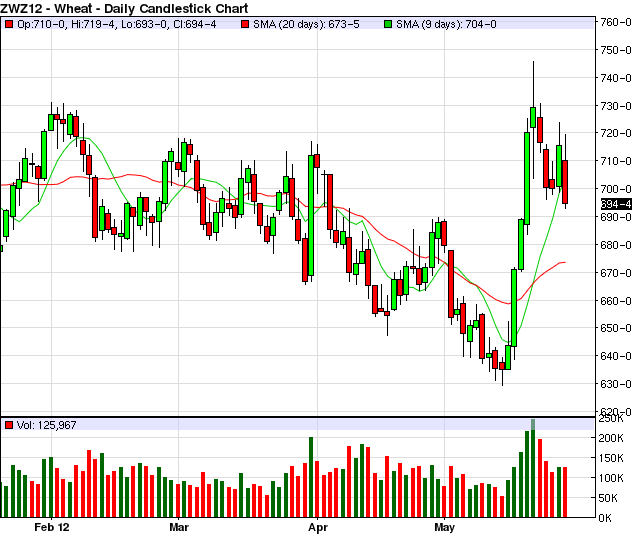
Task: Click the red SMA 20 days swatch
Action: pos(245,24)
